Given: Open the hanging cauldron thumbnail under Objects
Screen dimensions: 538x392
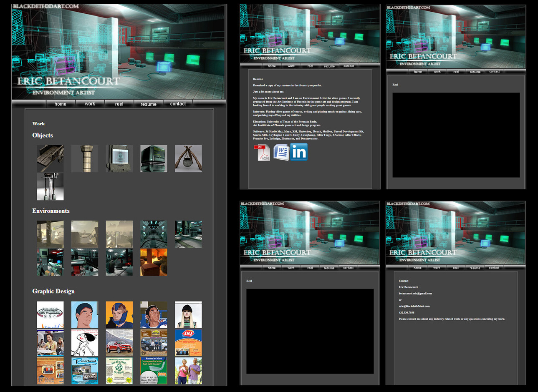Looking at the screenshot, I should click(x=188, y=158).
